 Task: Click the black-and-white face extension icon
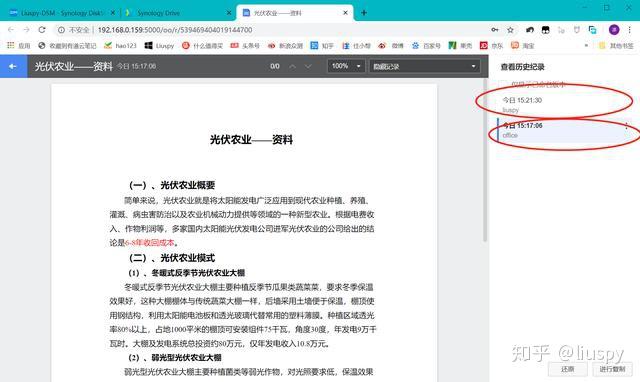click(x=545, y=30)
